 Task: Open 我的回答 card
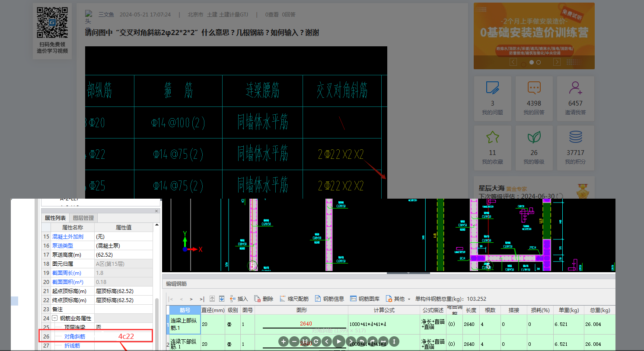[x=534, y=98]
